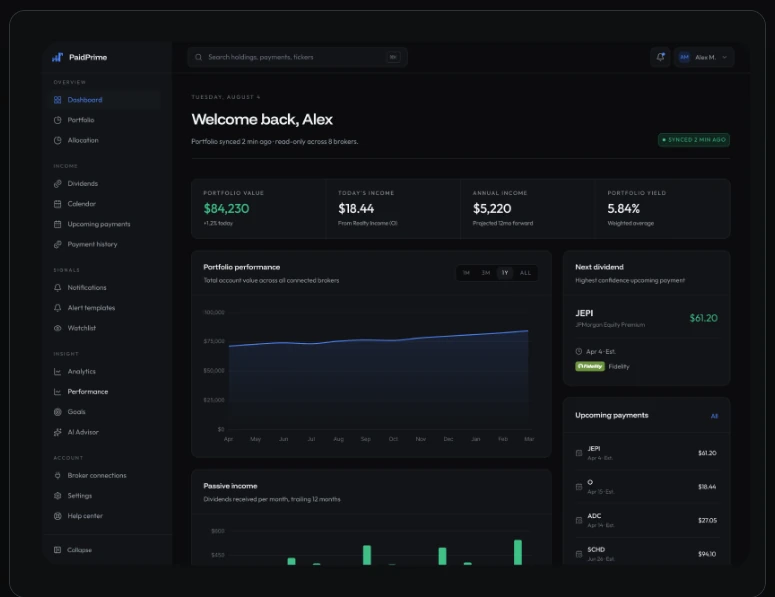Open the top bar notification bell

click(x=660, y=57)
